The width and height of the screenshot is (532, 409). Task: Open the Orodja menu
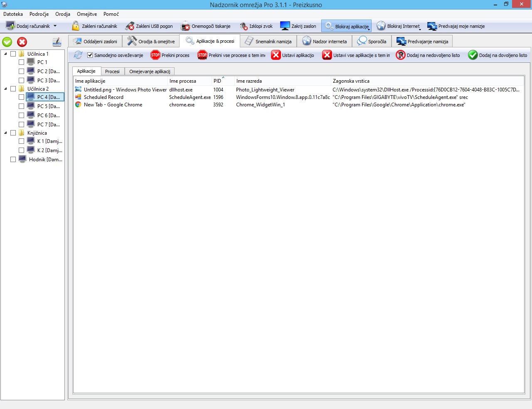click(62, 14)
